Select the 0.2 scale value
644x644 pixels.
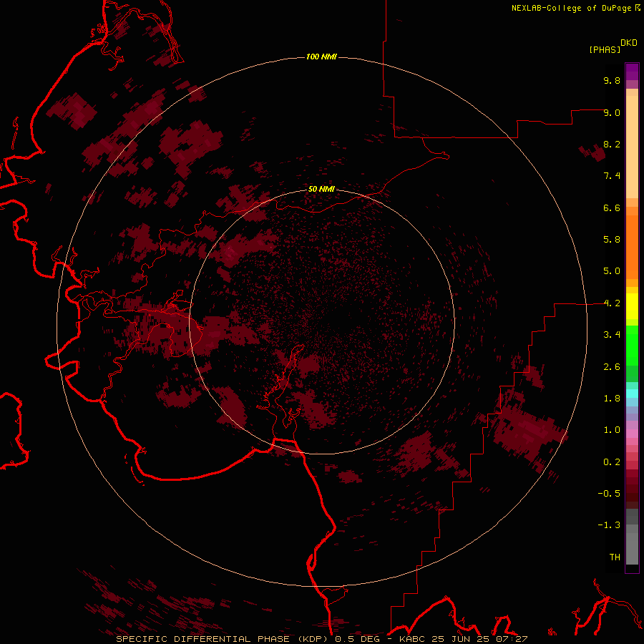612,462
